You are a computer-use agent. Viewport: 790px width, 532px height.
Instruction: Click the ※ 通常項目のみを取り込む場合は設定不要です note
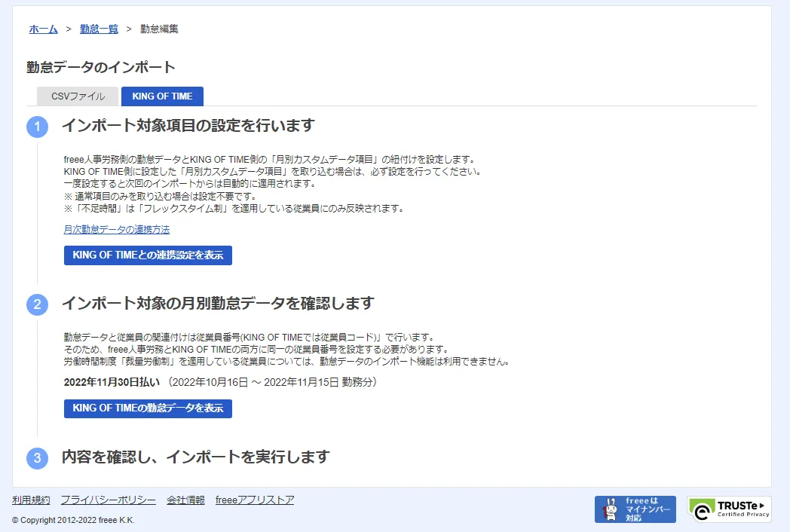(160, 197)
